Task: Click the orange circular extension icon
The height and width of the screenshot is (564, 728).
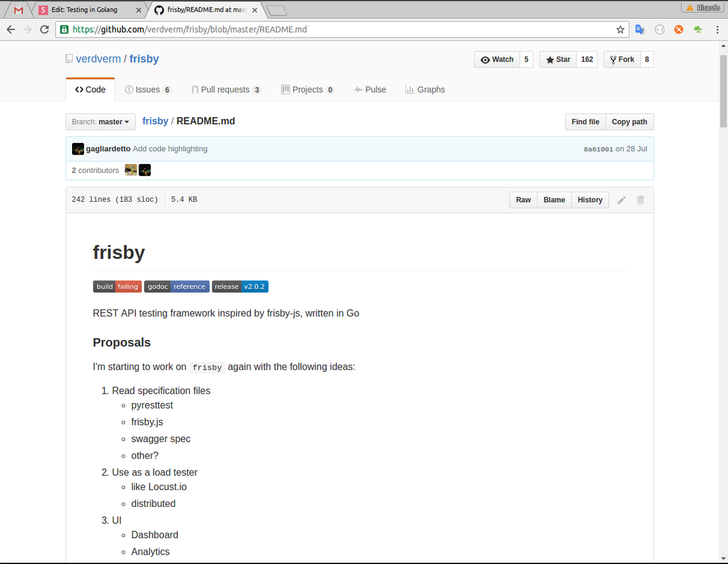Action: (x=679, y=29)
